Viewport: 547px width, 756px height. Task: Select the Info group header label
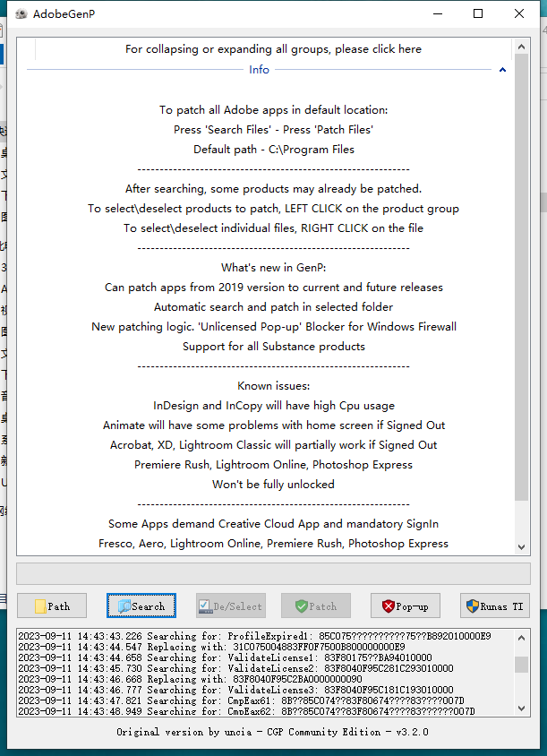click(x=259, y=70)
